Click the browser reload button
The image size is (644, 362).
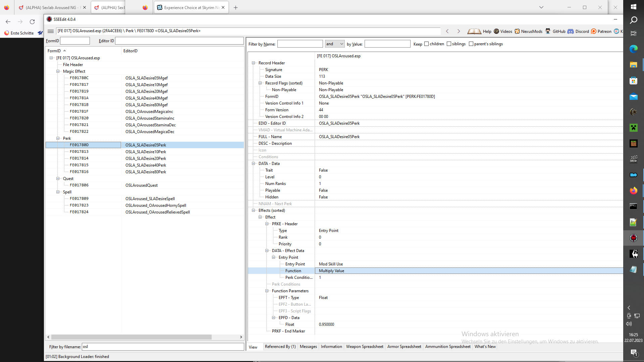[32, 22]
